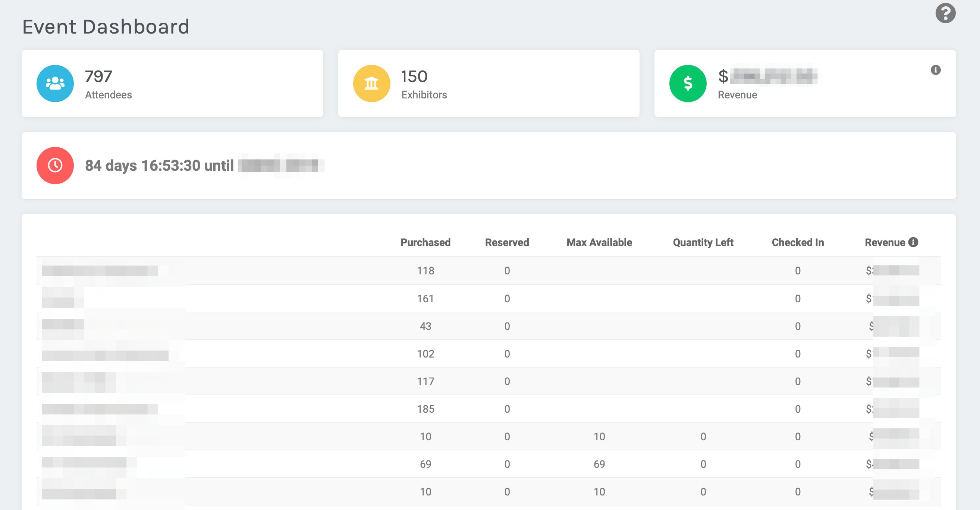Click the red countdown clock icon
This screenshot has height=510, width=980.
pos(55,166)
